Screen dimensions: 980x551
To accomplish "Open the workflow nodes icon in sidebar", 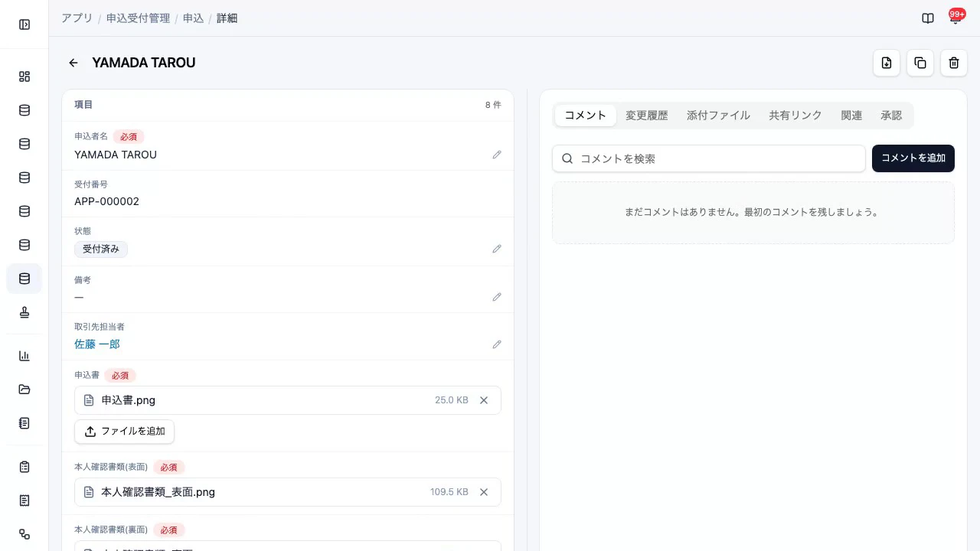I will click(24, 534).
